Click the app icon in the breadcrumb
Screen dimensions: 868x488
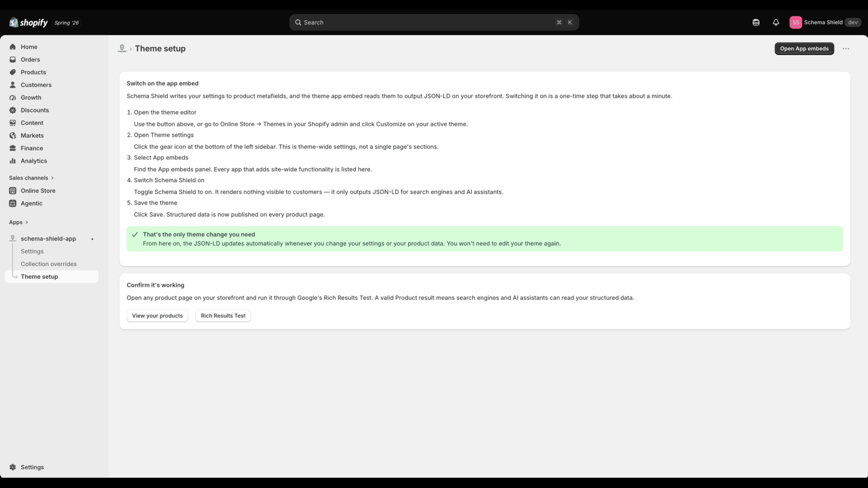[x=122, y=49]
